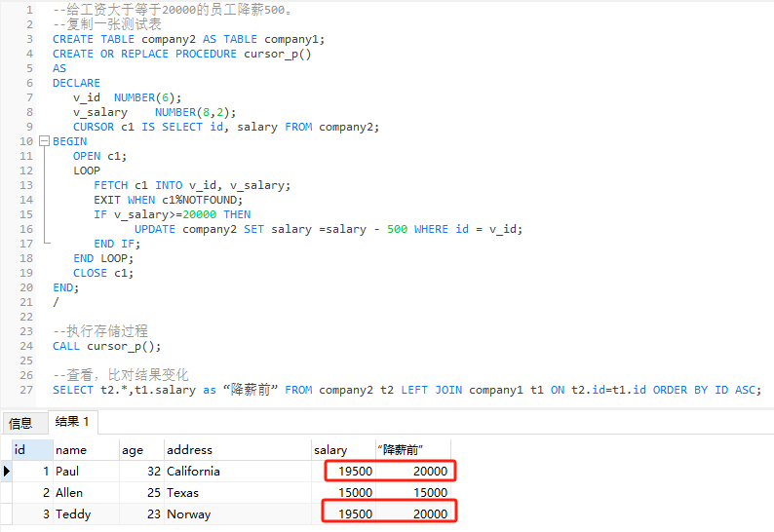Click the name column header
Screen dimensions: 774x532
point(86,449)
